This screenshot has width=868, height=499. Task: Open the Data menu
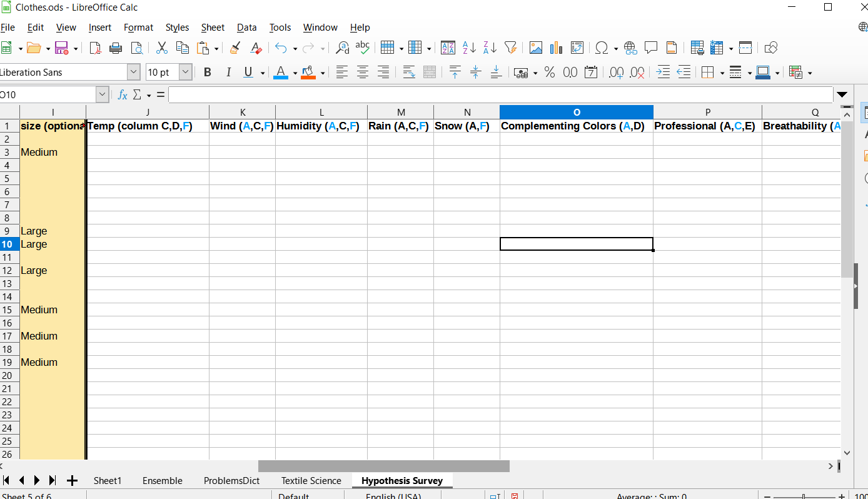pyautogui.click(x=246, y=28)
